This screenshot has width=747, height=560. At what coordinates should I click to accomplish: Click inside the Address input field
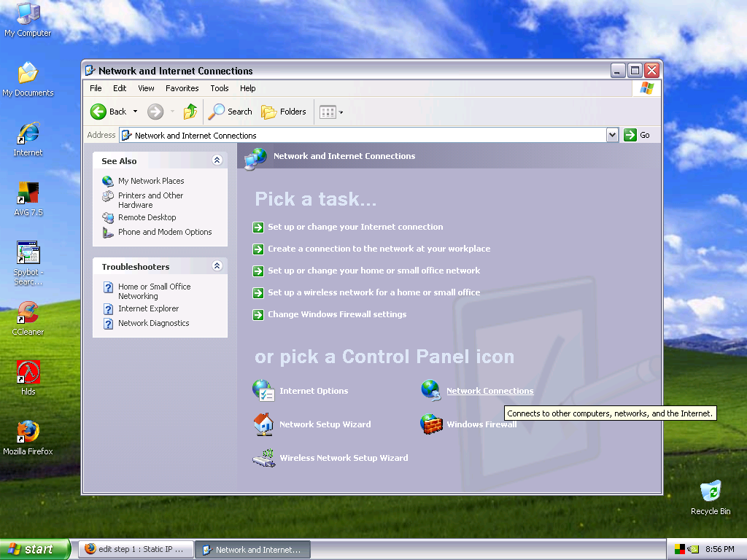coord(363,135)
